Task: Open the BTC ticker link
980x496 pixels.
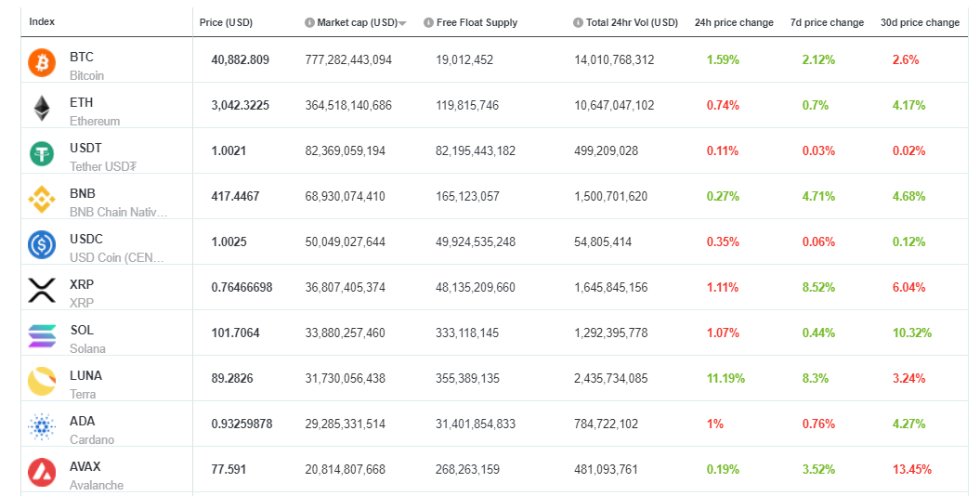Action: click(x=81, y=57)
